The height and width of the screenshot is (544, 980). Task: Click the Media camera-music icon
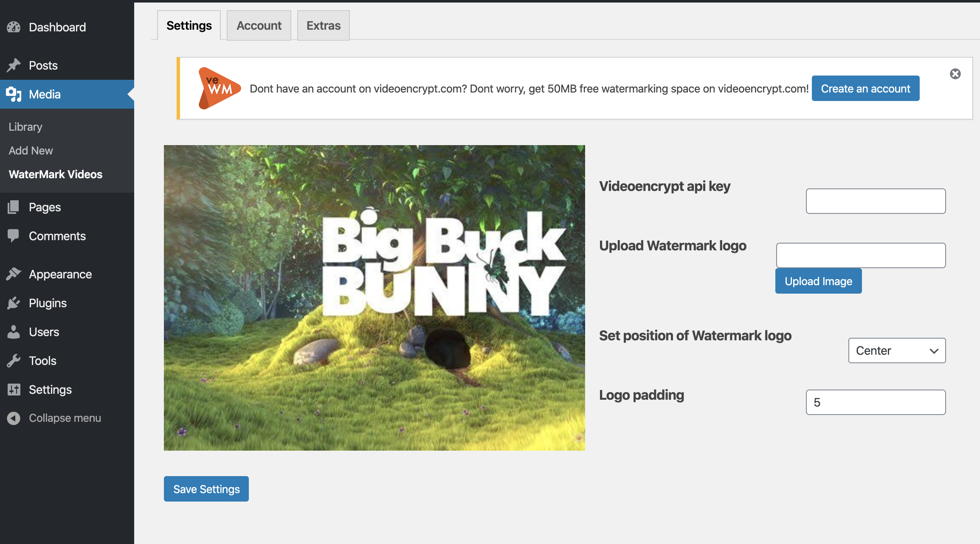[x=14, y=94]
